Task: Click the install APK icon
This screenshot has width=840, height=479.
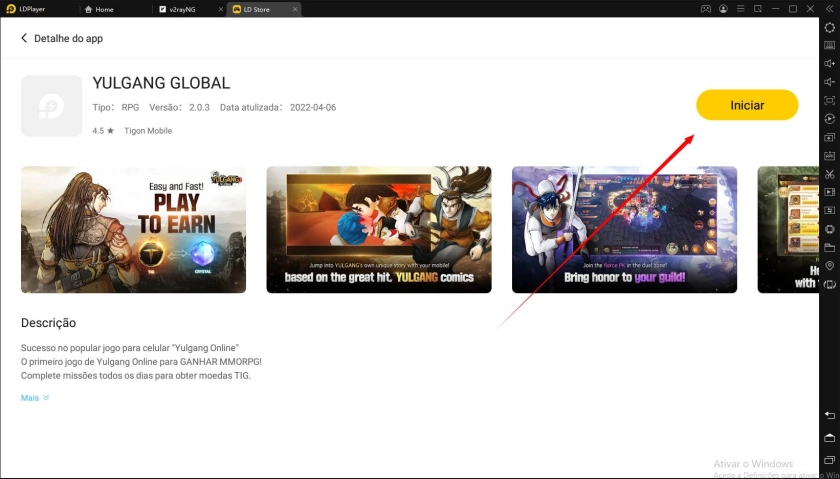Action: (829, 155)
